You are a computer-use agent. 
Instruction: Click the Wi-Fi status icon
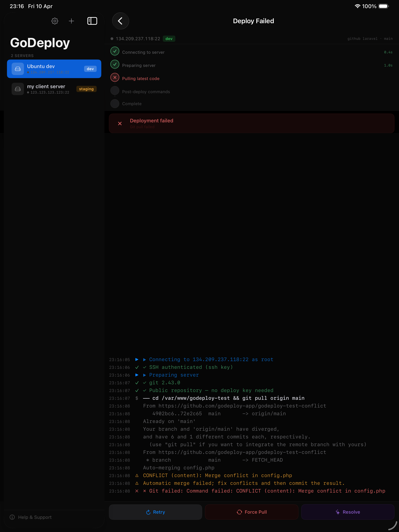(357, 6)
